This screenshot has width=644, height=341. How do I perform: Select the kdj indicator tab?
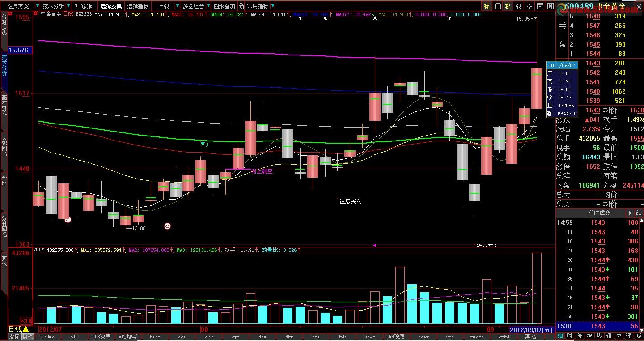(343, 337)
